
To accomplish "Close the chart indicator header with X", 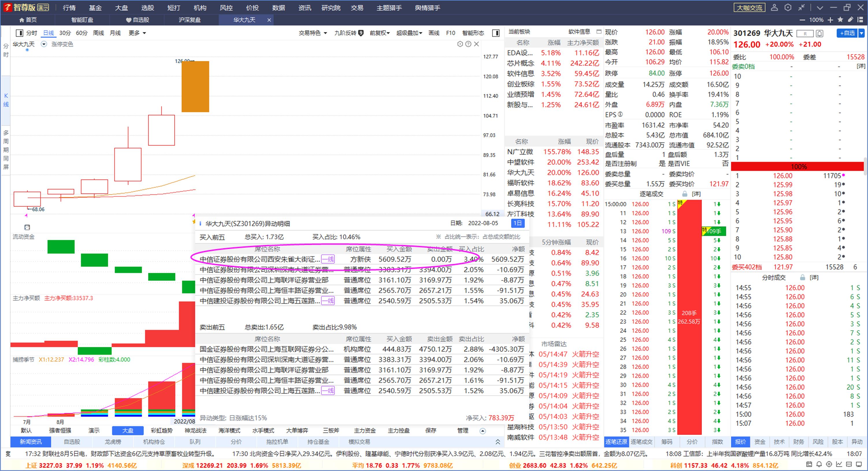I will (x=476, y=44).
